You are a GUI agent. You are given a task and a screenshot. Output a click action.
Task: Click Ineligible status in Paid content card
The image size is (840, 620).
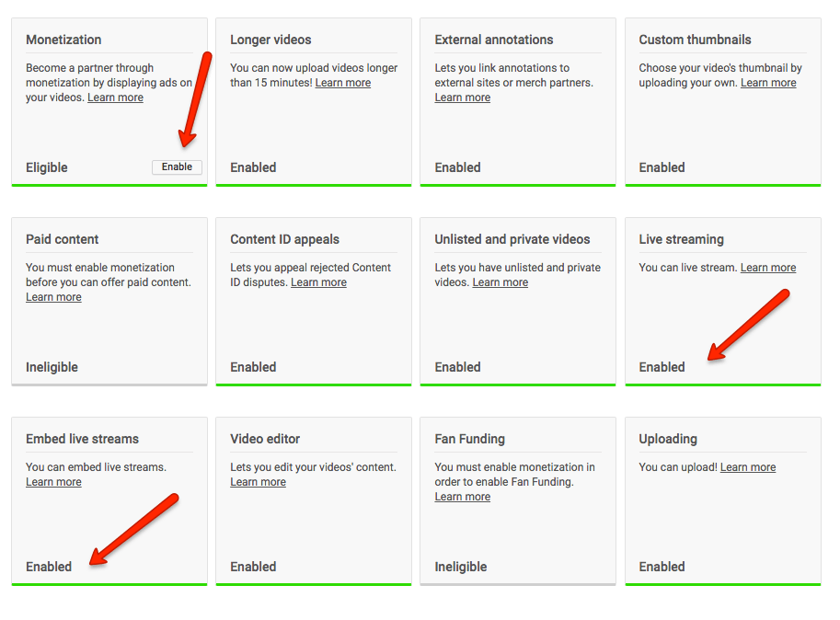pos(52,367)
